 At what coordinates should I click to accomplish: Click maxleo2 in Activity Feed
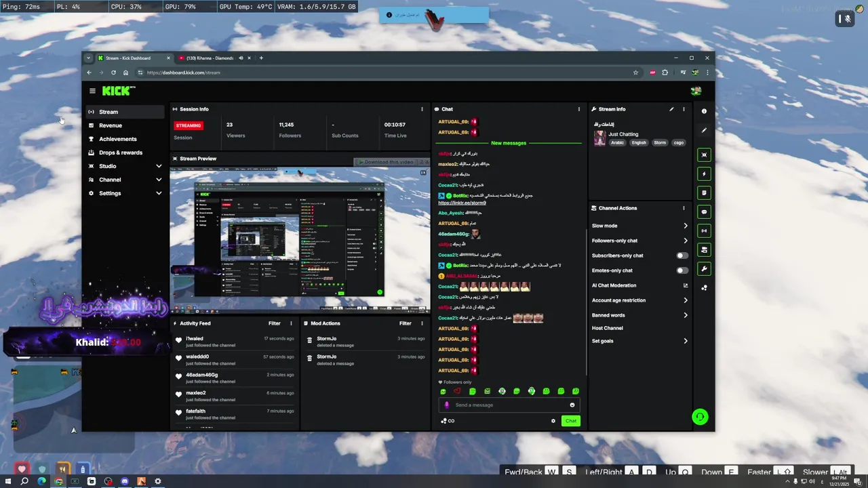click(x=195, y=393)
